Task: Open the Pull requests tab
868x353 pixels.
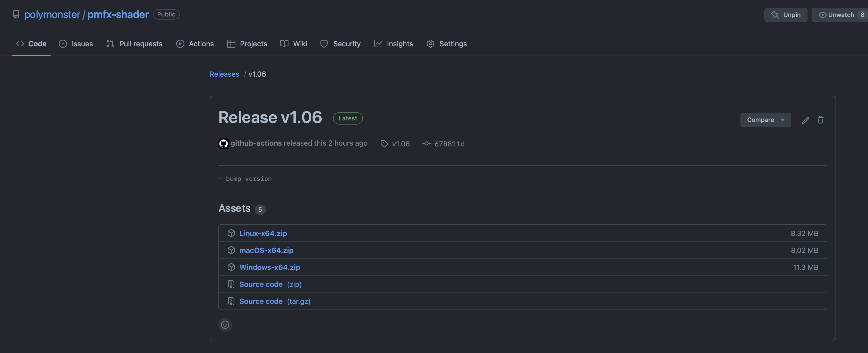Action: point(134,44)
